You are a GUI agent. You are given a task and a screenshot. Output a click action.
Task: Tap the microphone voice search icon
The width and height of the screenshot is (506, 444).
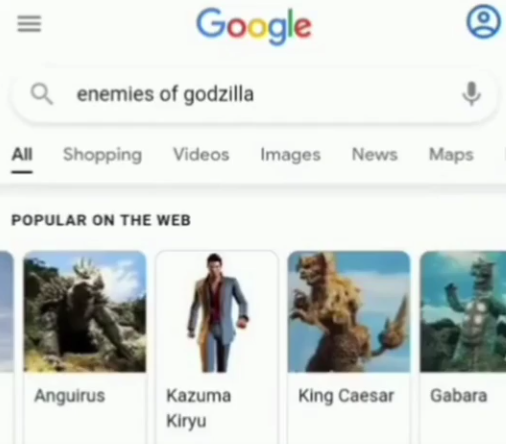coord(471,93)
